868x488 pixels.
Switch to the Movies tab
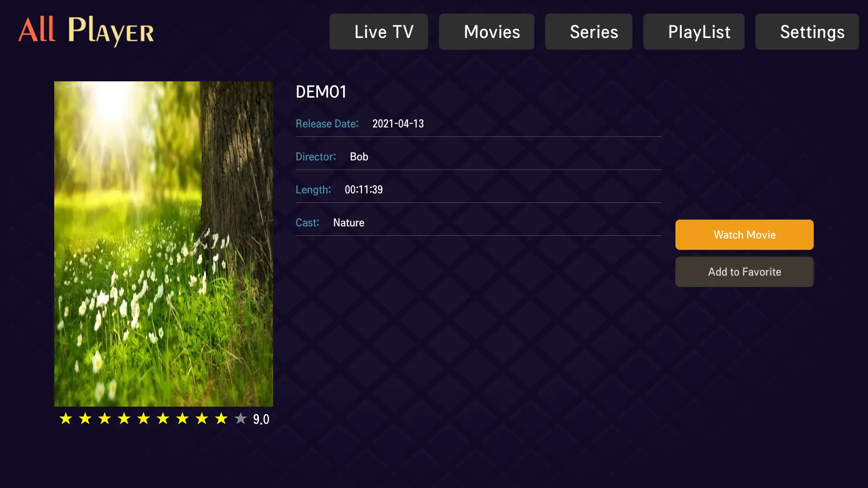point(486,32)
